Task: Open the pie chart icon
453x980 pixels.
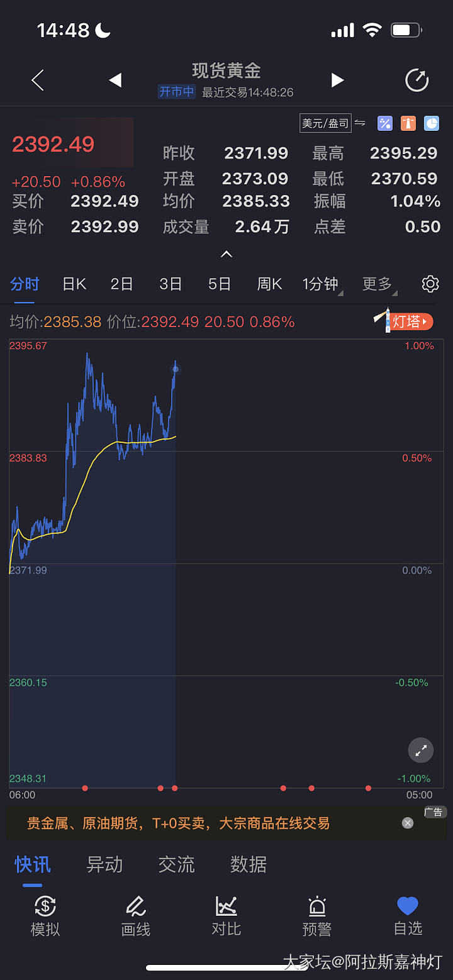Action: [x=432, y=123]
